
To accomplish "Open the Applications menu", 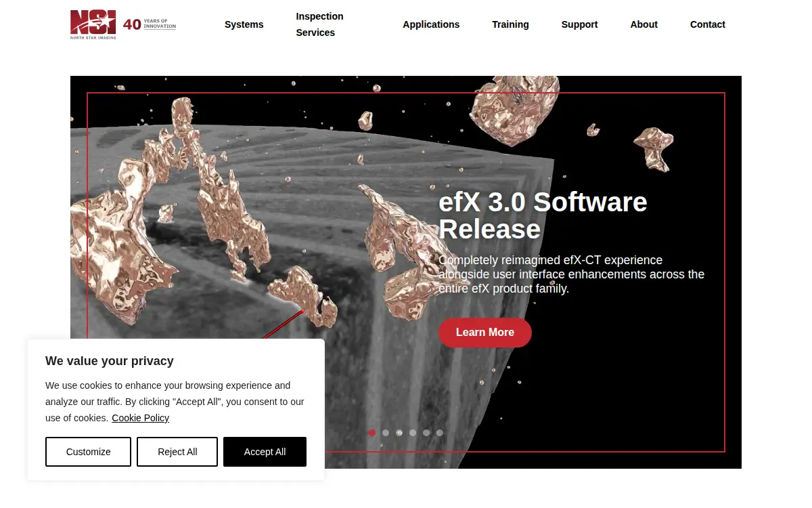I will click(431, 24).
